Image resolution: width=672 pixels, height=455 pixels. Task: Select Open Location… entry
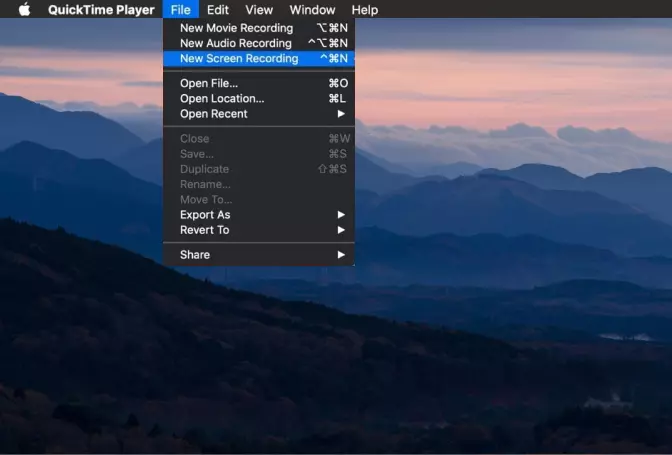259,99
